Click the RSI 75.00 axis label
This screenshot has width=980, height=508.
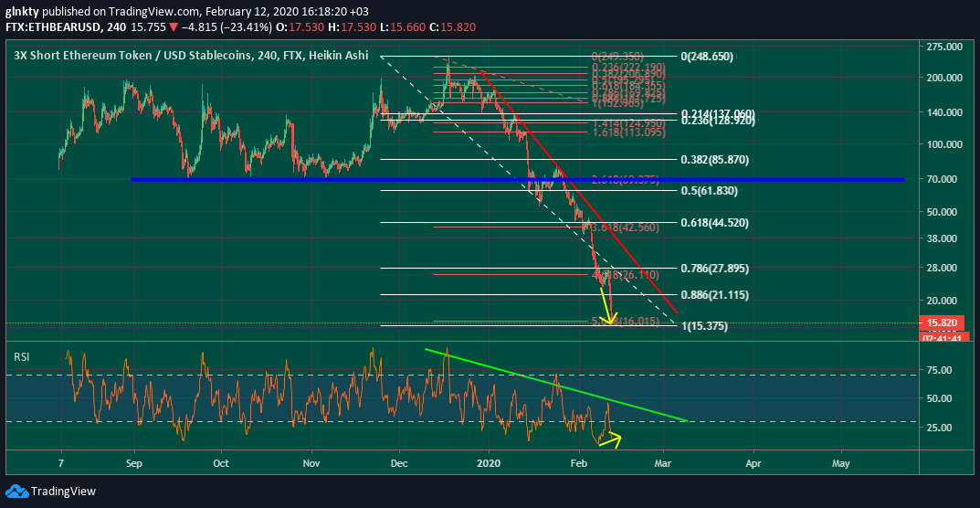coord(942,370)
